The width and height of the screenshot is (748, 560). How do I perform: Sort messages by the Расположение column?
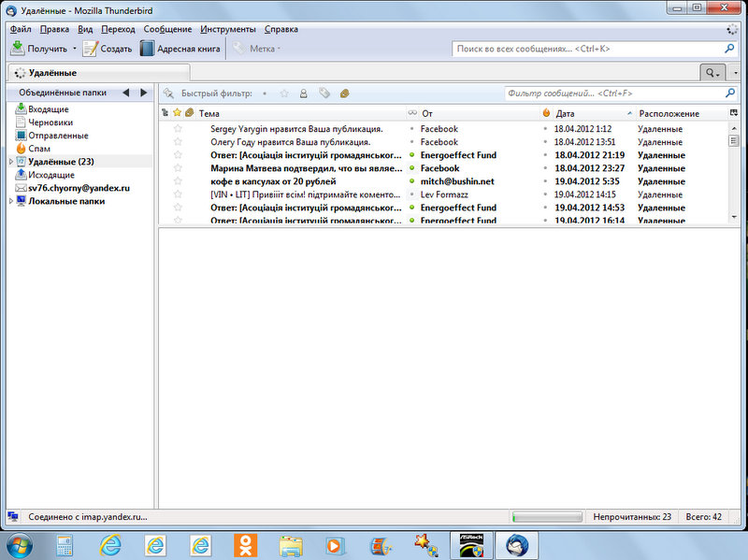[681, 113]
